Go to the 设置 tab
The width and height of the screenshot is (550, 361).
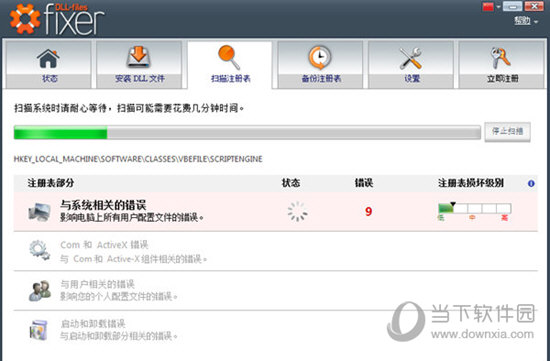coord(411,65)
